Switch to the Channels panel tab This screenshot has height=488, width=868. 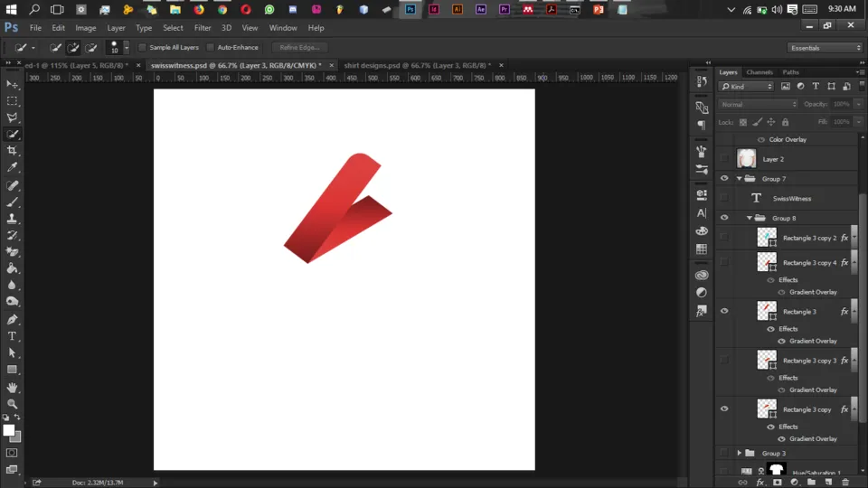pyautogui.click(x=759, y=72)
